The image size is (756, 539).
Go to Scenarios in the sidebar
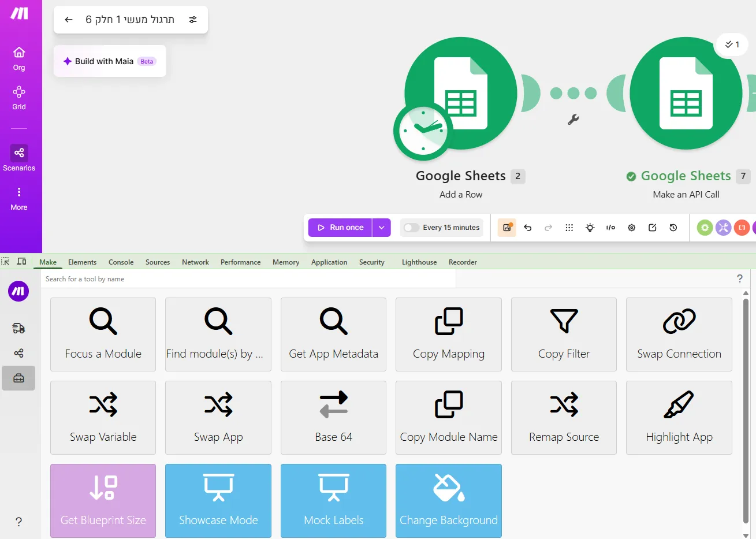(x=19, y=158)
